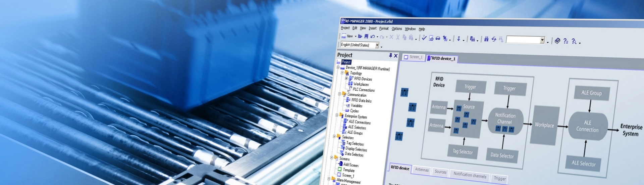Click the help book icon
Viewport: 644px width, 185px height.
point(557,41)
